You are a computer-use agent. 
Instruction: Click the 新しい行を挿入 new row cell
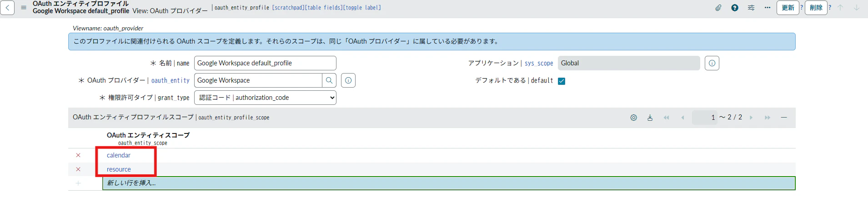click(449, 183)
